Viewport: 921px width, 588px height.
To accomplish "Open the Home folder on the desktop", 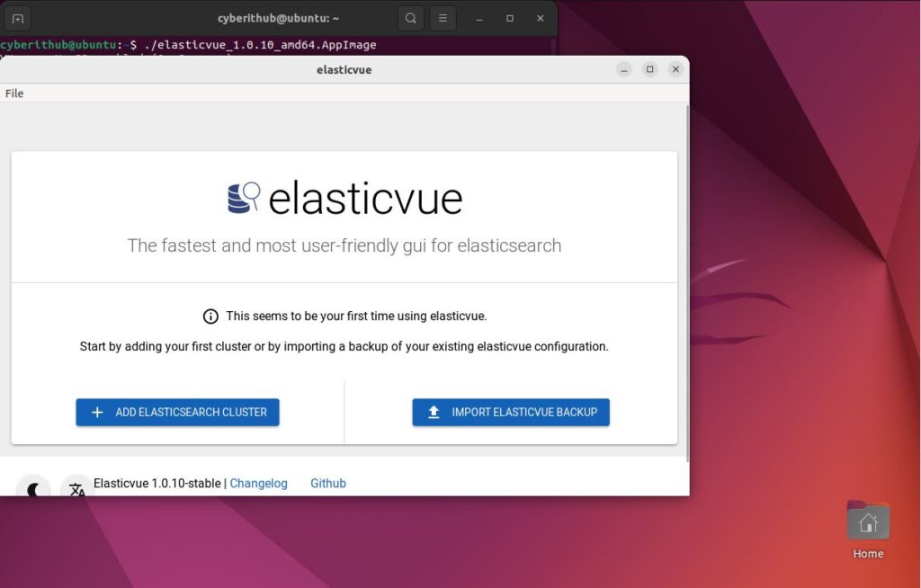I will coord(866,520).
